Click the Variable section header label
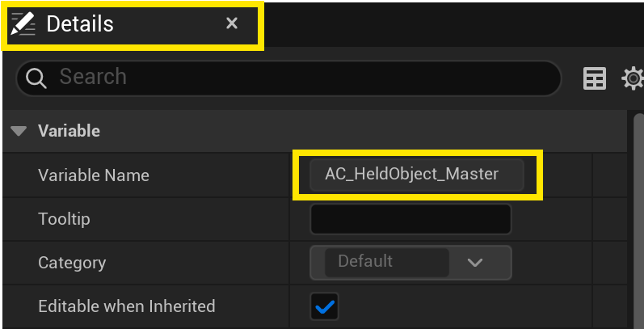644x329 pixels. point(69,130)
